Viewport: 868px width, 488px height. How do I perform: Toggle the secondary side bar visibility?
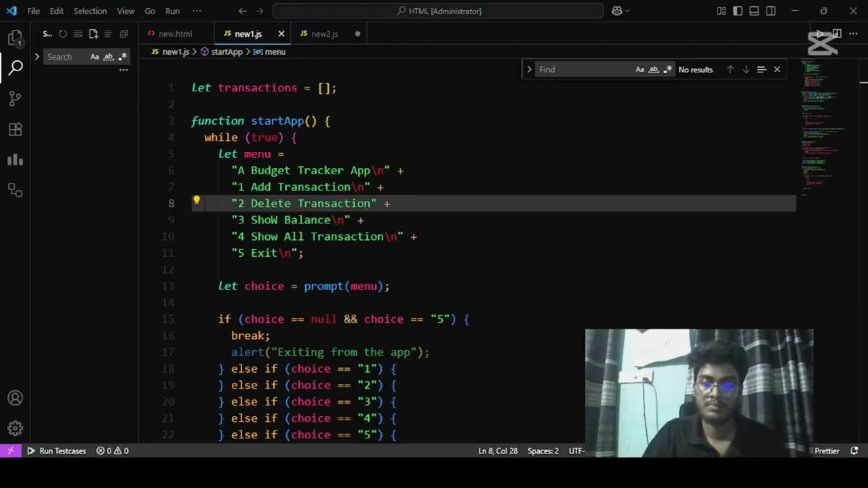[771, 11]
